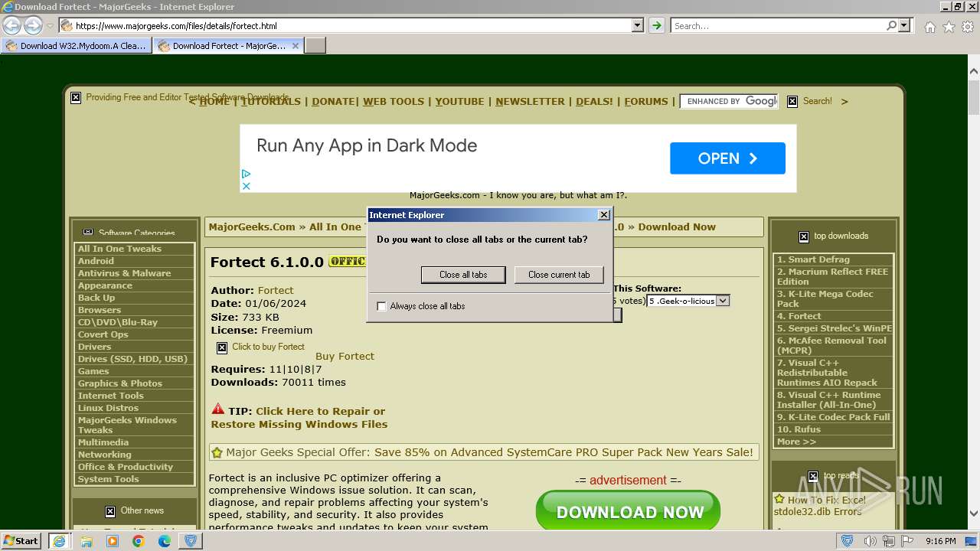Click the Action Center flag icon in tray
980x551 pixels.
908,541
